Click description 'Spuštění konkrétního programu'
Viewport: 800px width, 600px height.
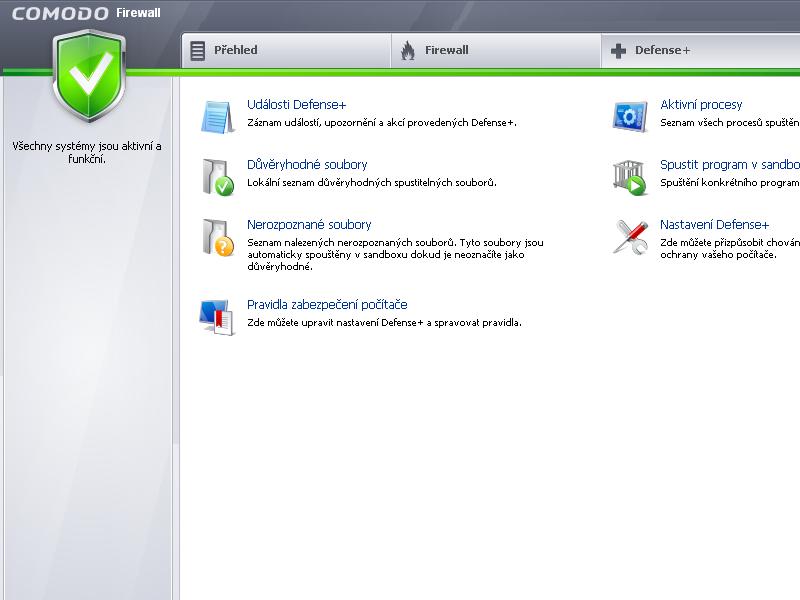730,183
